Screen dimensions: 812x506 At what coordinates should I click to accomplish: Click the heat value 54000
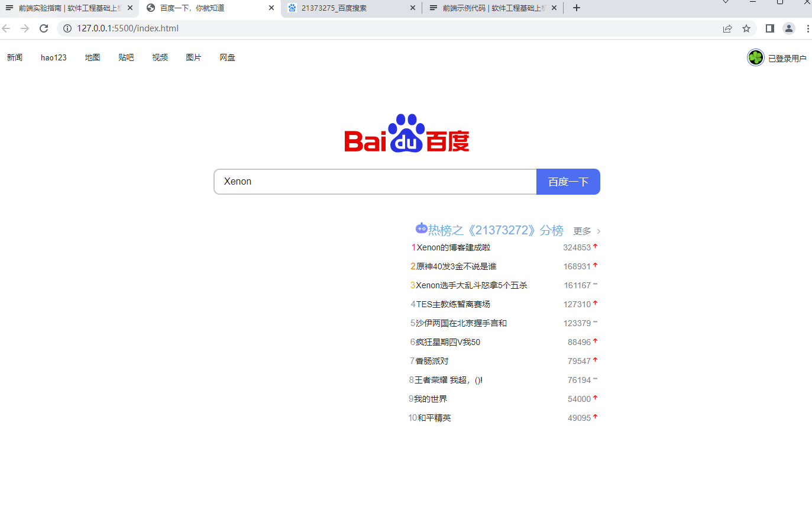click(580, 399)
